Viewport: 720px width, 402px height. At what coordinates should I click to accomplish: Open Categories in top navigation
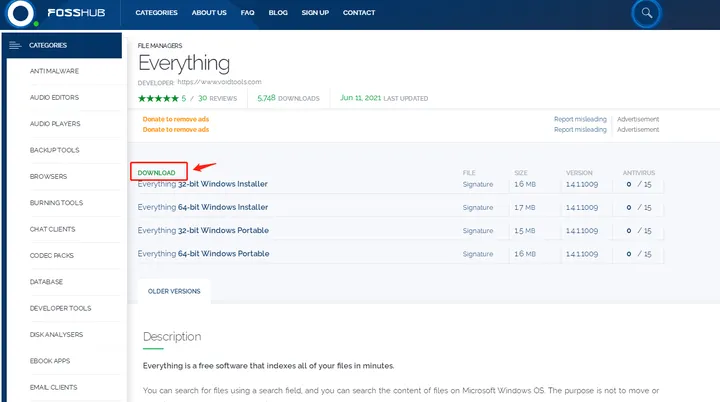tap(156, 13)
